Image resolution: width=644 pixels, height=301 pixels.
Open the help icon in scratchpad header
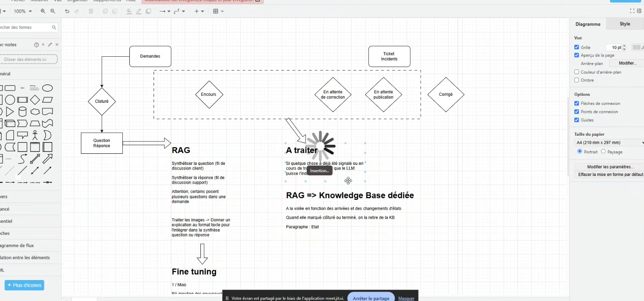click(x=36, y=44)
